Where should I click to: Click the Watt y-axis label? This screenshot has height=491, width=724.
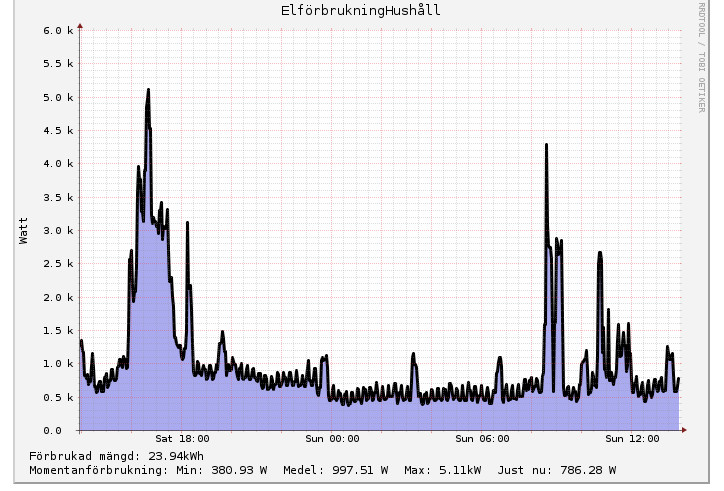24,230
